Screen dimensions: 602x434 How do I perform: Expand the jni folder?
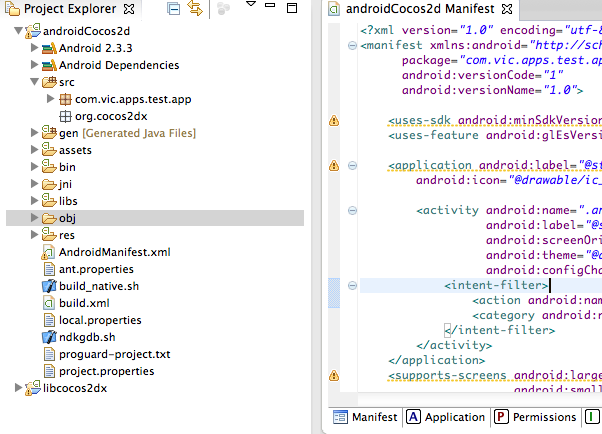[x=34, y=184]
